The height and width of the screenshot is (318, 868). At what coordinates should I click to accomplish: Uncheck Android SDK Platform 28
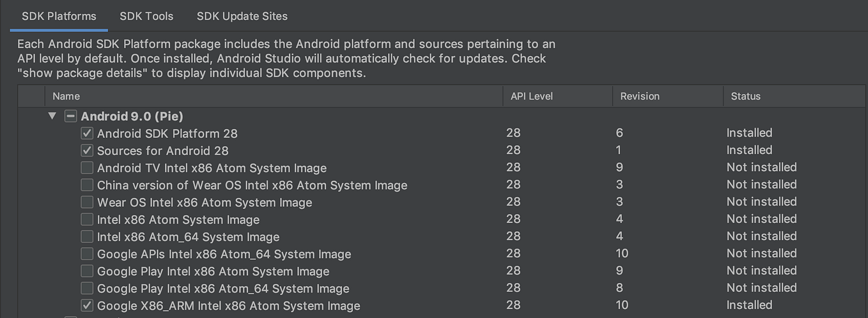[87, 133]
